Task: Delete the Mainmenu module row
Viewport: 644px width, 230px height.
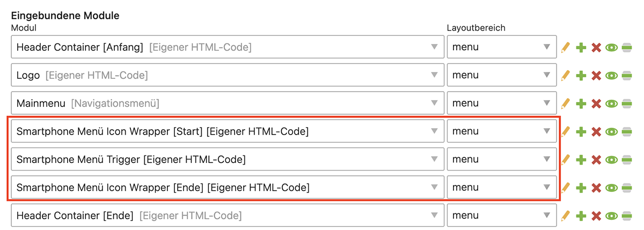Action: click(x=596, y=104)
